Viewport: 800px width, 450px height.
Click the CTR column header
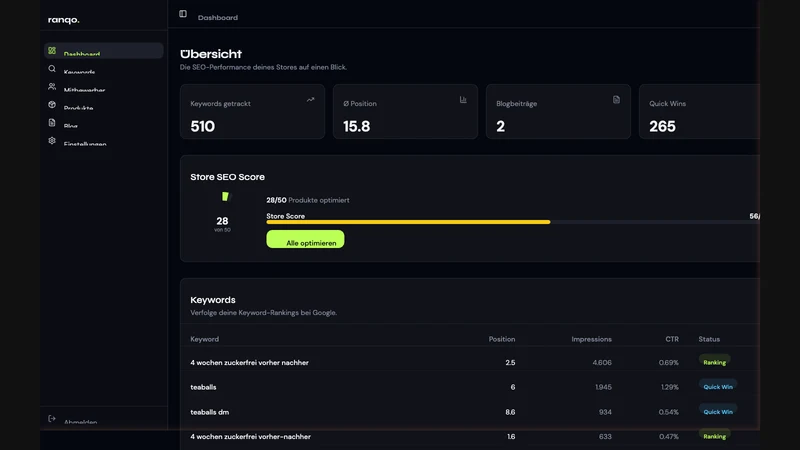click(672, 339)
